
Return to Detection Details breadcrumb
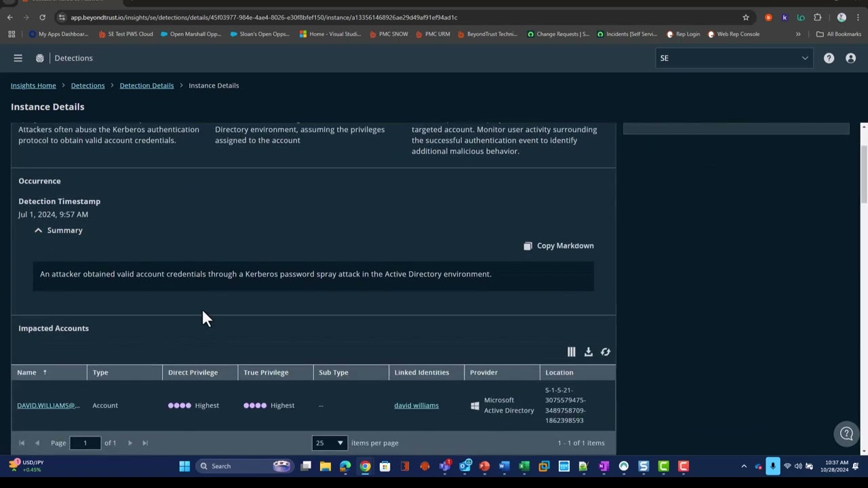[146, 85]
